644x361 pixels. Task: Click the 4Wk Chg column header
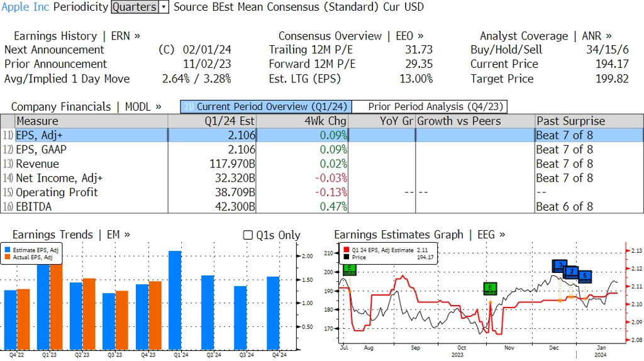(x=302, y=121)
